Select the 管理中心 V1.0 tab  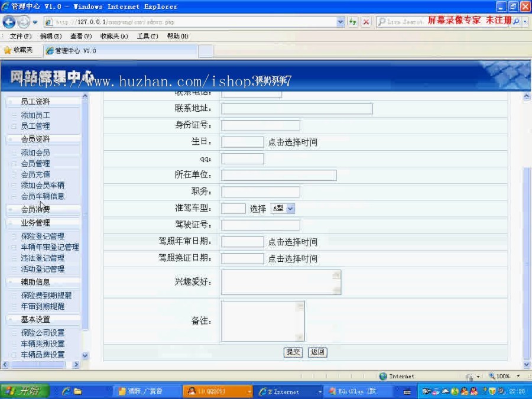click(121, 51)
